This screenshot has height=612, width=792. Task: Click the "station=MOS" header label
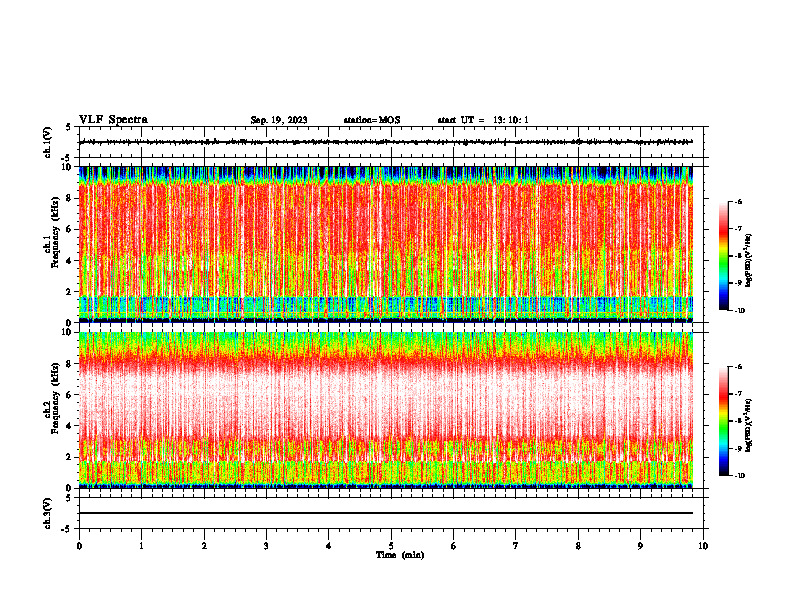[372, 120]
